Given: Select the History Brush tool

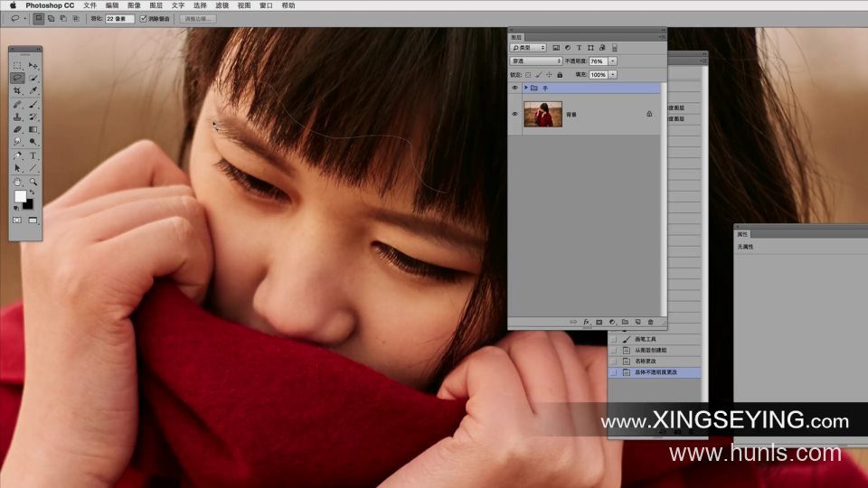Looking at the screenshot, I should click(x=33, y=117).
